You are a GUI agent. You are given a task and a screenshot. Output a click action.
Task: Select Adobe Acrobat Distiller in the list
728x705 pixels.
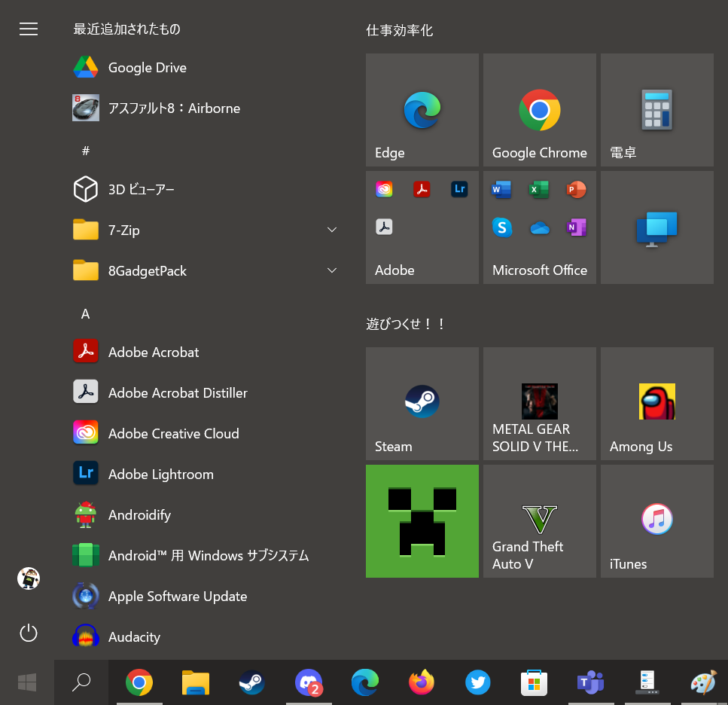tap(178, 392)
